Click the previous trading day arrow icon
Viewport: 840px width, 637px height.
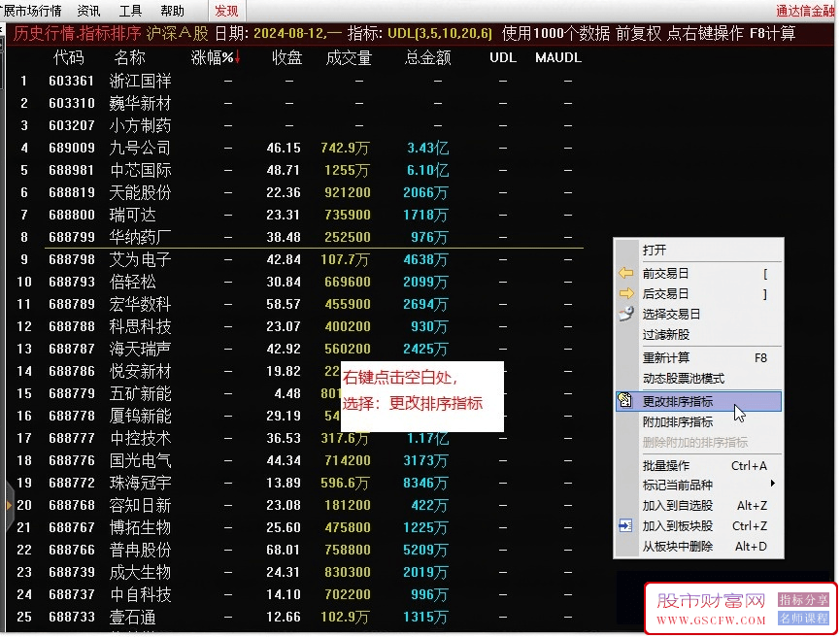pyautogui.click(x=625, y=273)
